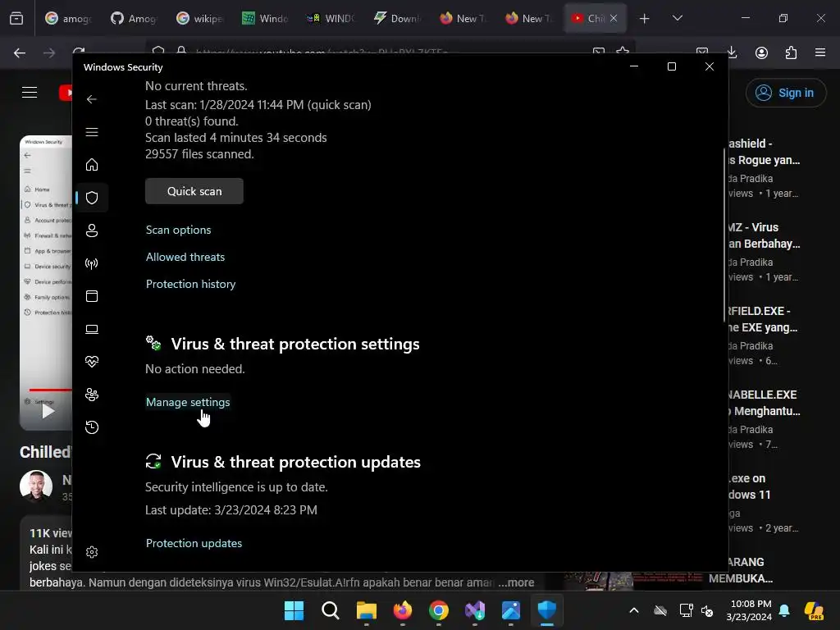Image resolution: width=840 pixels, height=630 pixels.
Task: Switch to the 'wikipe' Google tab
Action: click(x=200, y=19)
